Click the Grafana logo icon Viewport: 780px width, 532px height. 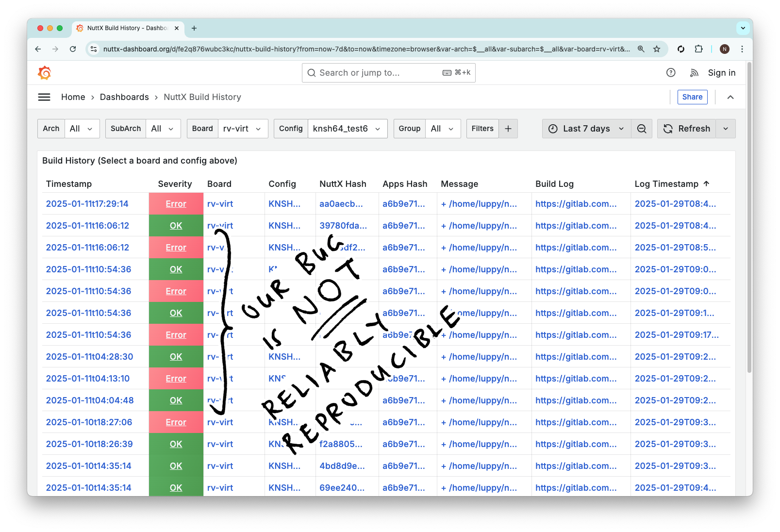coord(45,73)
